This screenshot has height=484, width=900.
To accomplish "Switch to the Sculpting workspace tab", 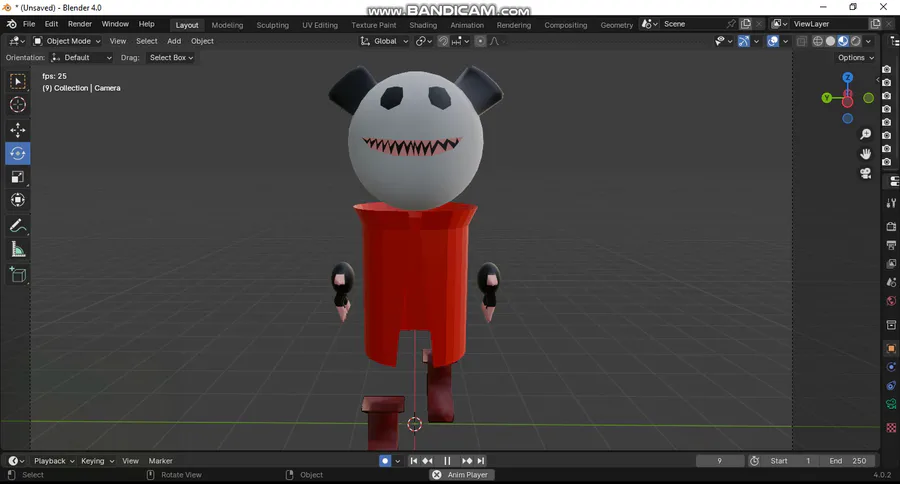I will tap(273, 25).
